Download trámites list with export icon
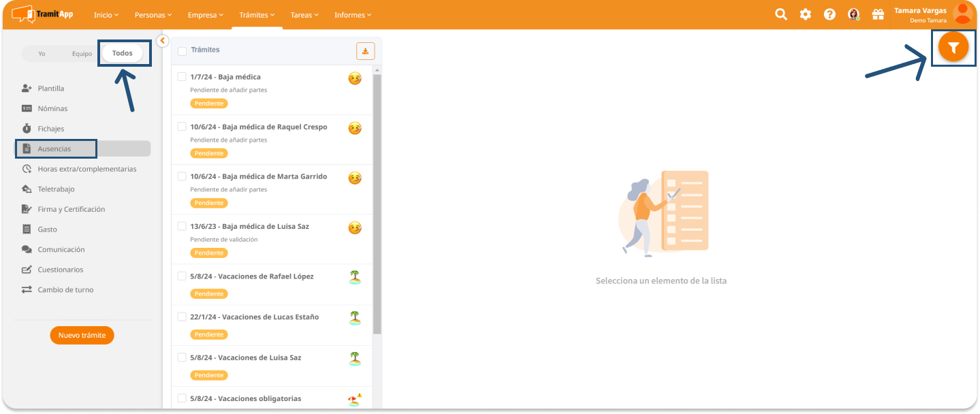Image resolution: width=980 pixels, height=414 pixels. [x=366, y=51]
